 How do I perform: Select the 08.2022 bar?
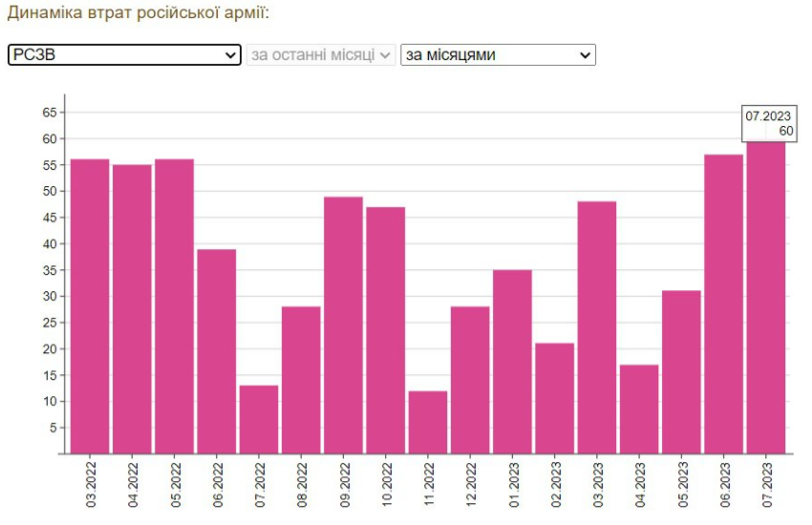tap(301, 381)
